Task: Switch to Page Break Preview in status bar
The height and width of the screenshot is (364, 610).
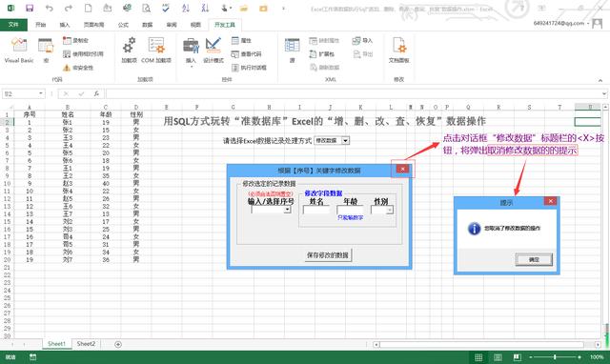Action: pos(517,357)
